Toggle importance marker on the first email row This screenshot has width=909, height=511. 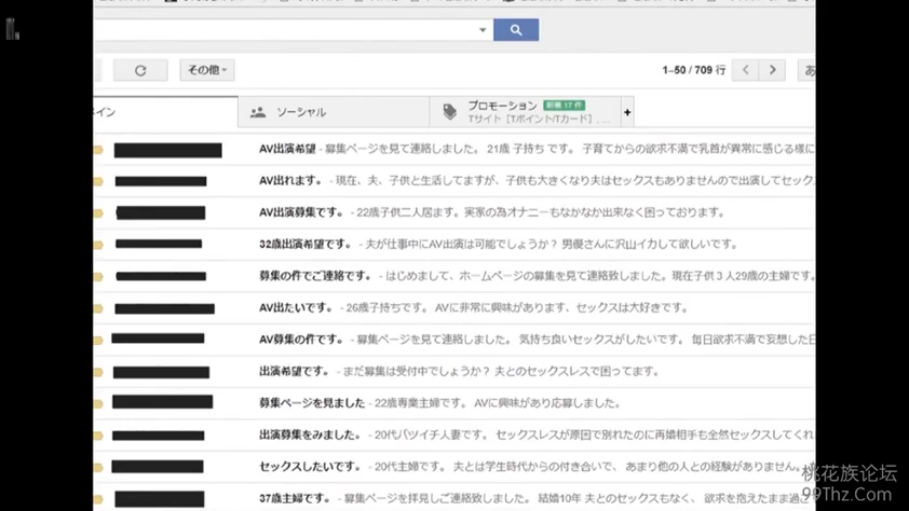click(x=97, y=150)
